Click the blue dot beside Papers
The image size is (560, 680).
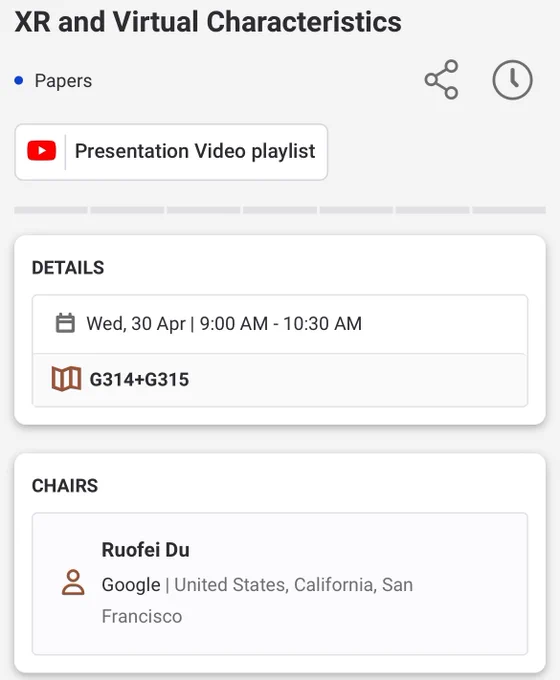(x=19, y=80)
